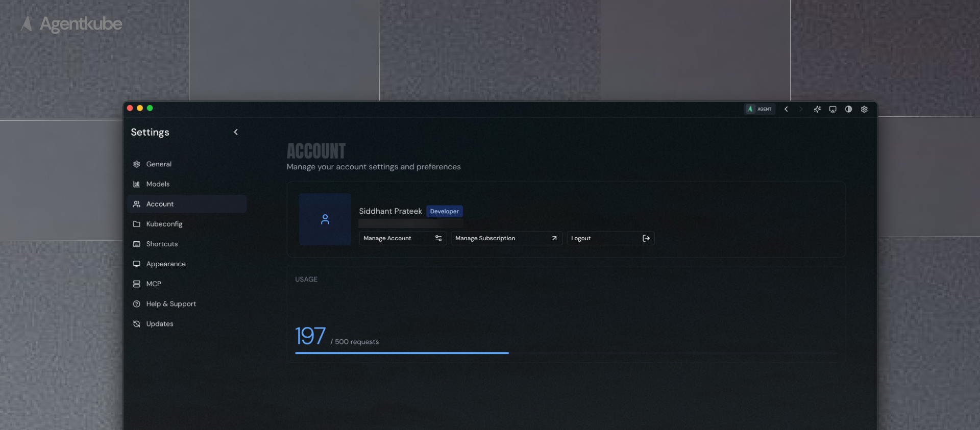980x430 pixels.
Task: Click the Developer plan badge
Action: 444,211
